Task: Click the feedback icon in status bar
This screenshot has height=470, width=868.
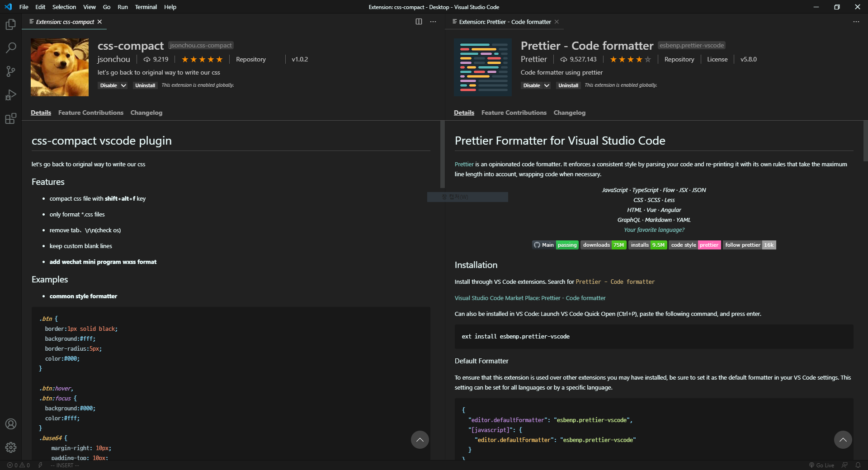Action: pos(844,465)
